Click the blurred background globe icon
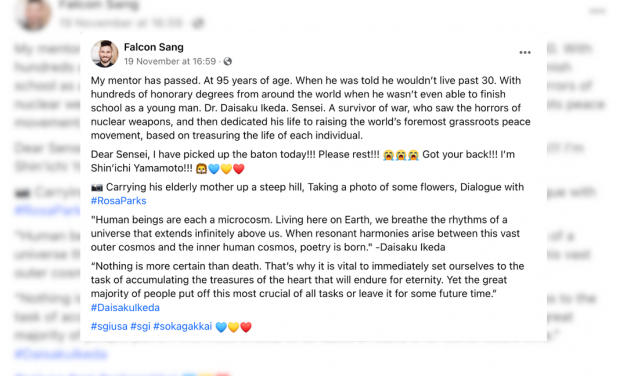The width and height of the screenshot is (627, 376). [198, 24]
